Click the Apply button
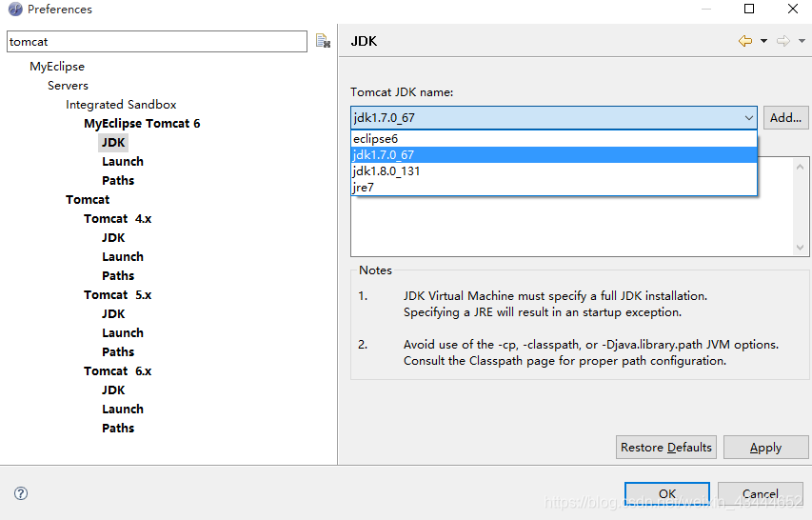The width and height of the screenshot is (812, 520). tap(765, 447)
